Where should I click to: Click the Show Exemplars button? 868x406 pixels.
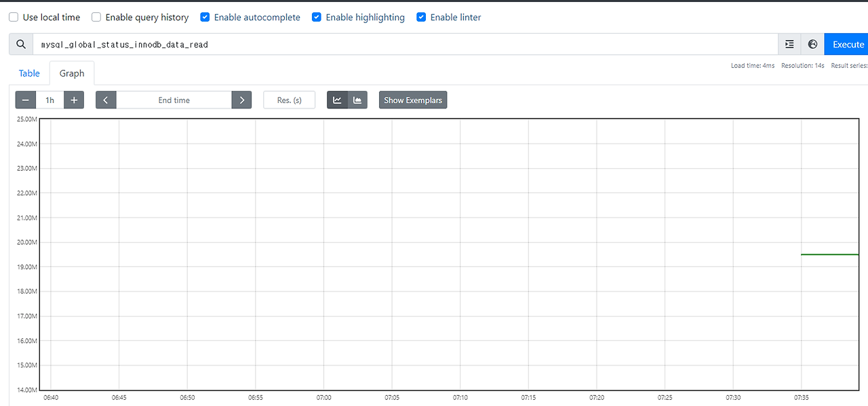pyautogui.click(x=413, y=100)
